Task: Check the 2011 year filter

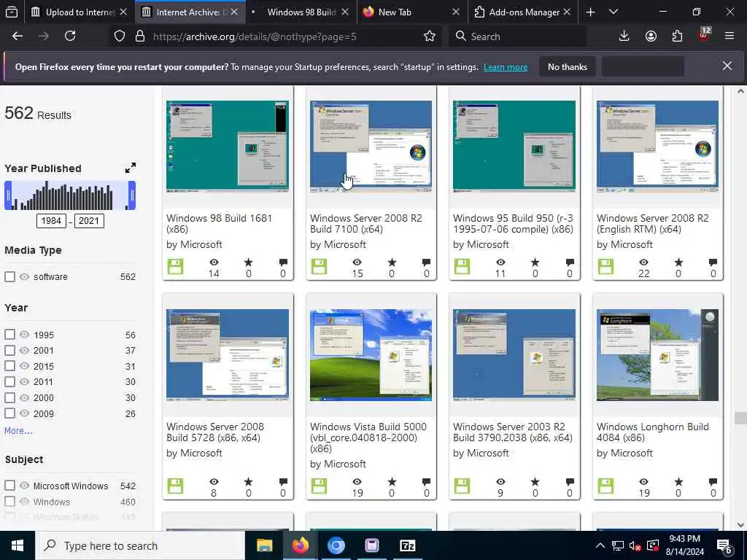Action: (9, 381)
